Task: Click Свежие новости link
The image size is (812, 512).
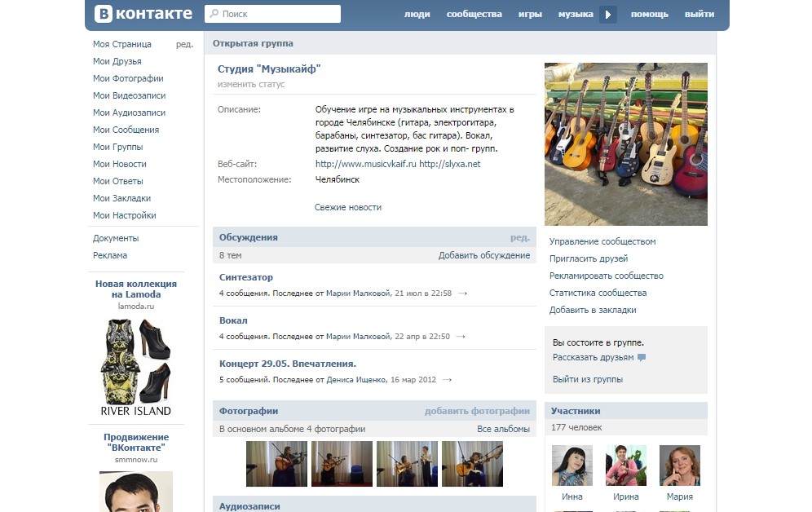Action: pos(348,207)
